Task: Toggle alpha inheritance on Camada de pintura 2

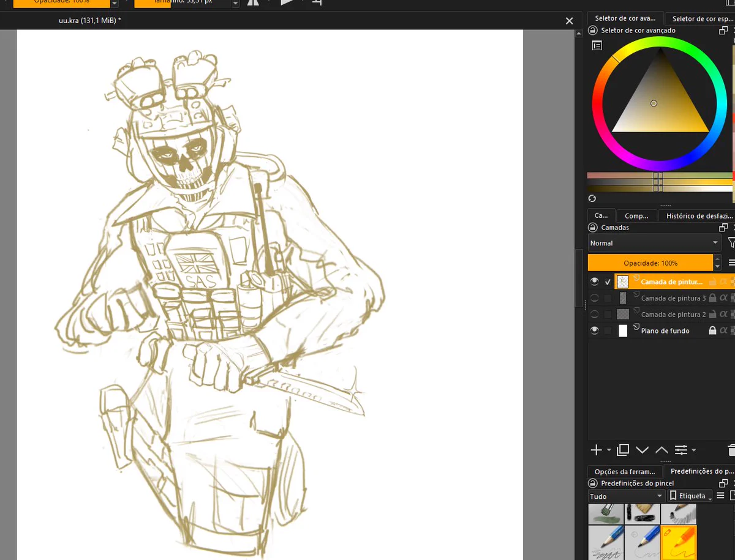Action: (723, 315)
